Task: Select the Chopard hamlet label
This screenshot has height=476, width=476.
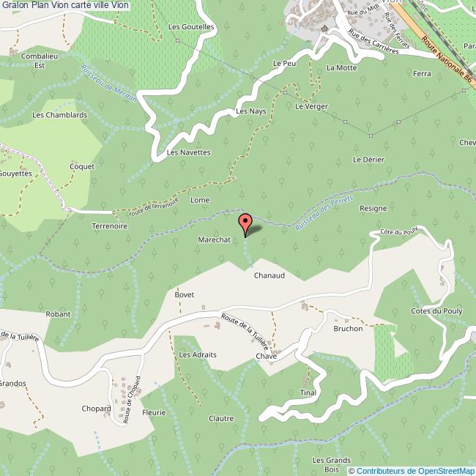Action: point(96,409)
